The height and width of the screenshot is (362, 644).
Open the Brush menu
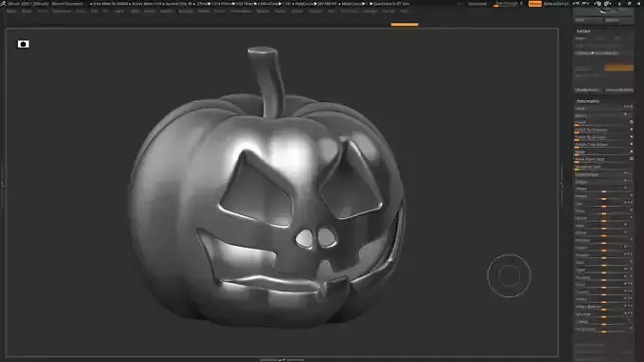[27, 11]
